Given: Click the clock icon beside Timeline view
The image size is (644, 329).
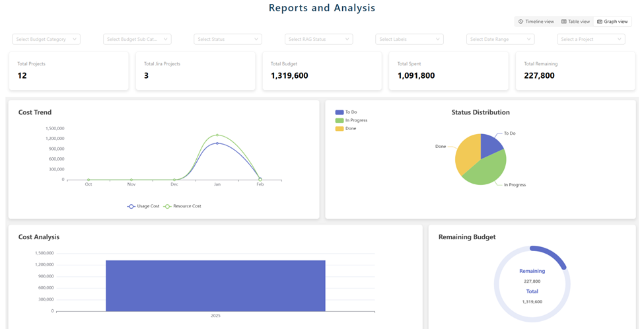Looking at the screenshot, I should pos(520,22).
